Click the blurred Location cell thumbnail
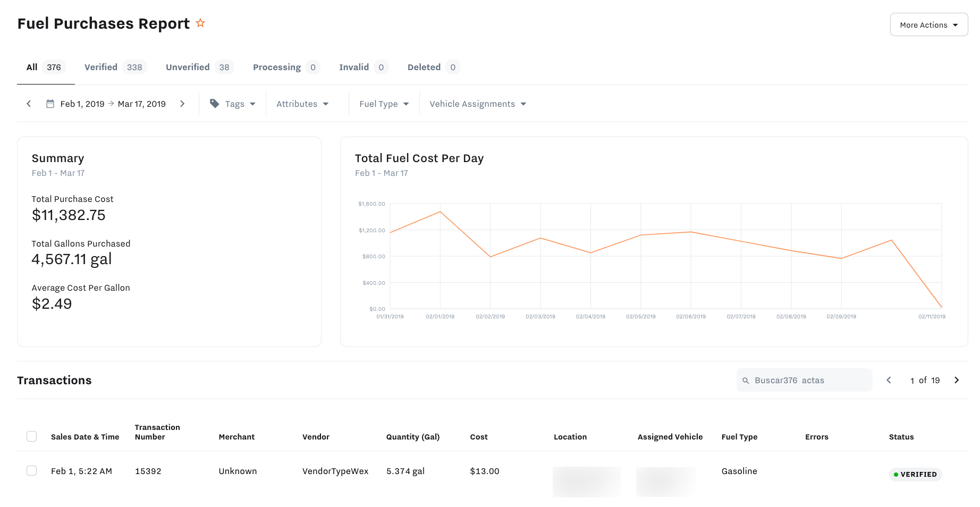The image size is (980, 507). 587,481
